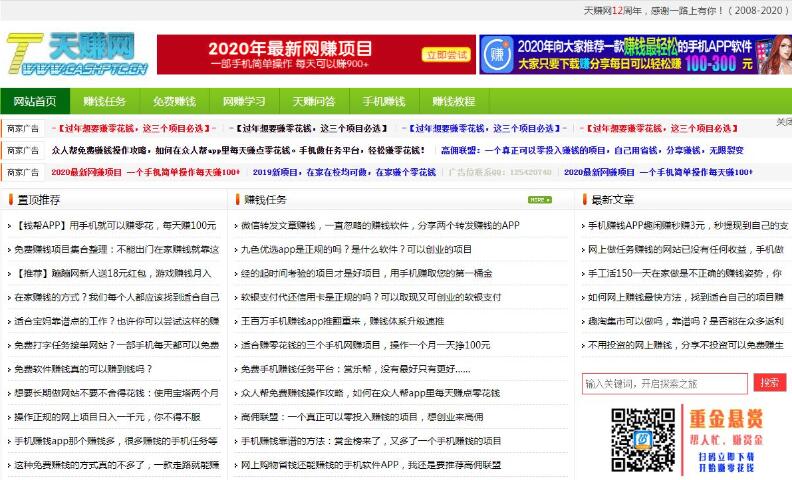Open 众人帮免费赚钱操作攻略 article in 赚钱任务 list
The width and height of the screenshot is (792, 480).
(x=370, y=393)
